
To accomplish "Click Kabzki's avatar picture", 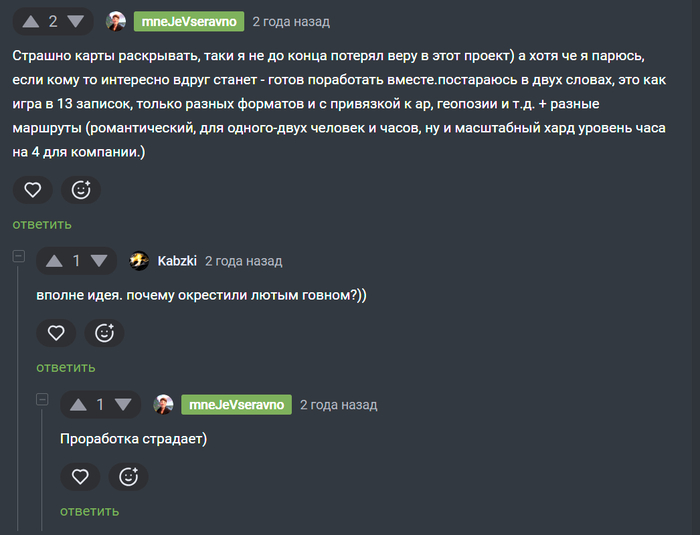I will point(140,261).
